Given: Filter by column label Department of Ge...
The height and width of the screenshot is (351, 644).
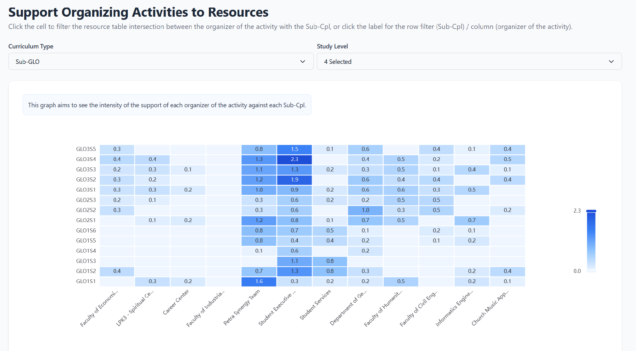Looking at the screenshot, I should (x=348, y=308).
